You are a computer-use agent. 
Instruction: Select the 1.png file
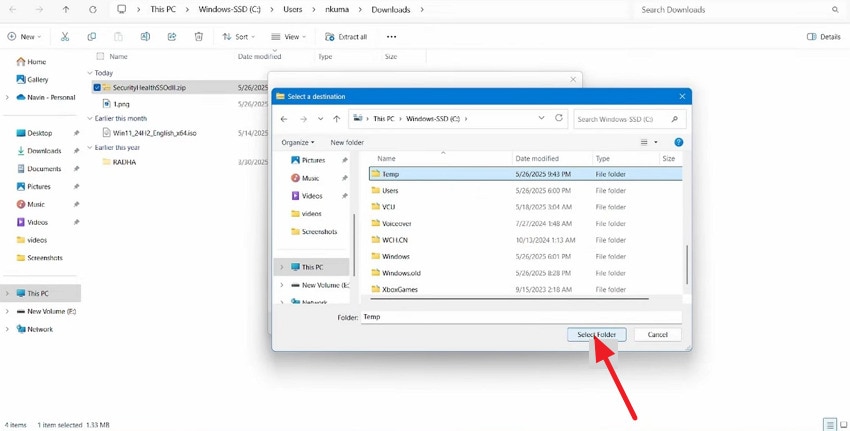pyautogui.click(x=121, y=104)
